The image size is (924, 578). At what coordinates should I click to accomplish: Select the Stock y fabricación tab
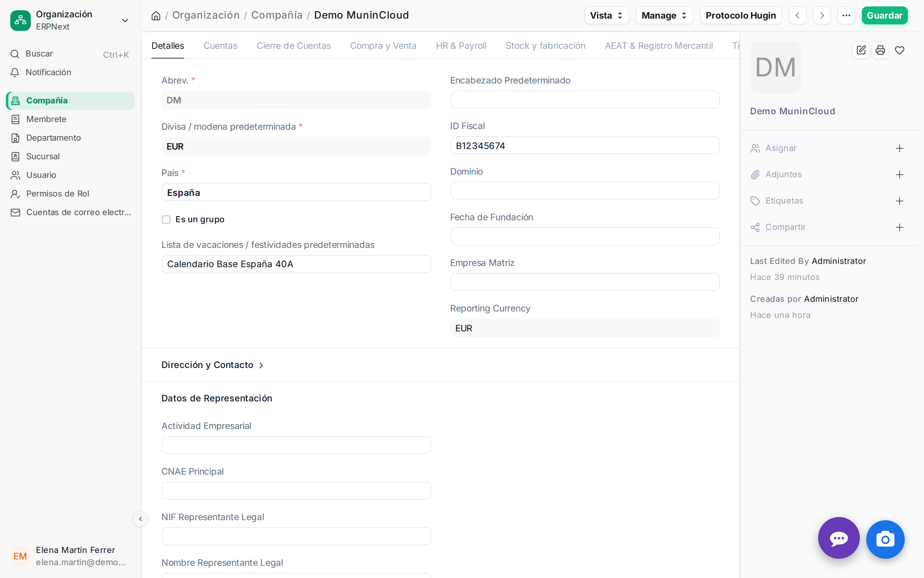(545, 46)
